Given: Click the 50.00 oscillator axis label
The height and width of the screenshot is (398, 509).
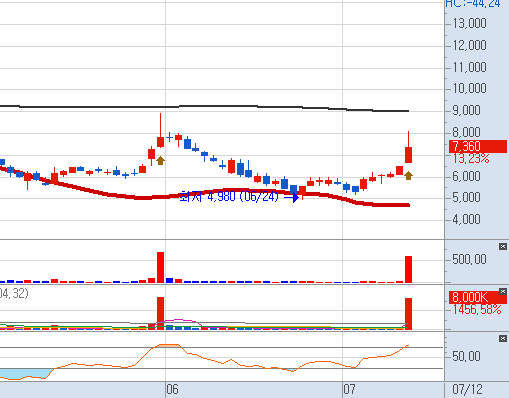Looking at the screenshot, I should tap(466, 356).
